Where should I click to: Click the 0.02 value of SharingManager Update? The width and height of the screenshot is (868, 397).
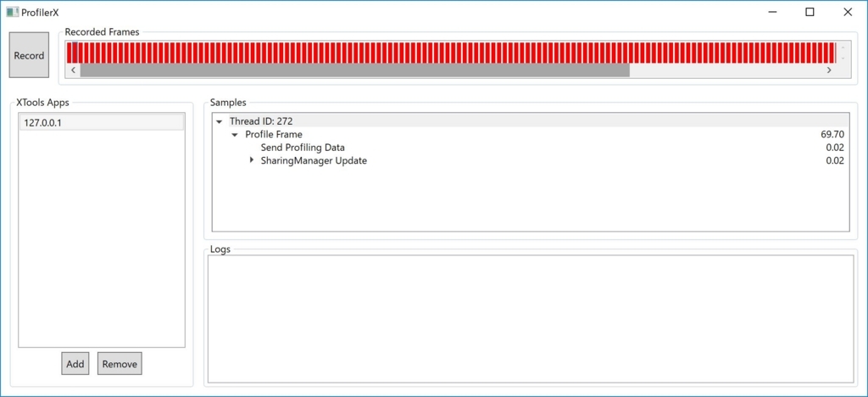[835, 161]
